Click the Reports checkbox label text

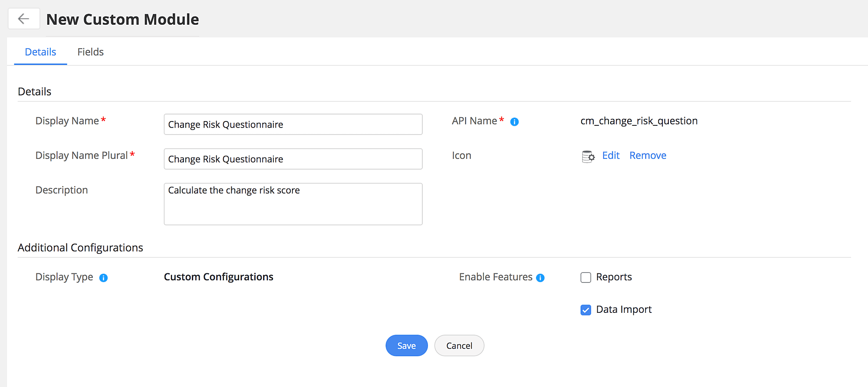pos(614,277)
